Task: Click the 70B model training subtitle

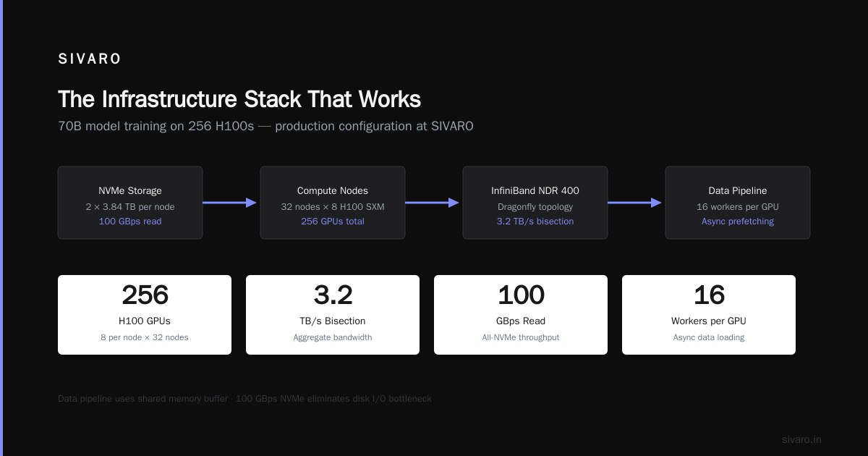Action: pyautogui.click(x=265, y=126)
